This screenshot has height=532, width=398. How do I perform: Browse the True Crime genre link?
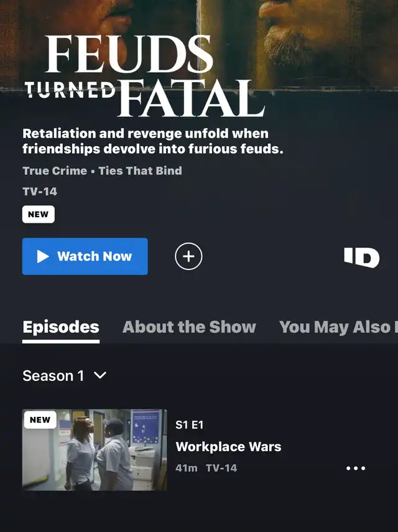(x=55, y=170)
